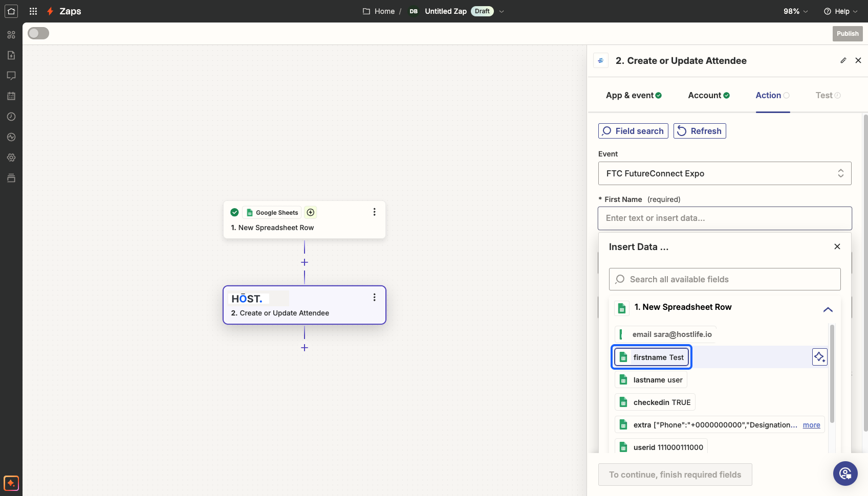Click the pencil icon to rename the step
The height and width of the screenshot is (496, 868).
tap(843, 60)
